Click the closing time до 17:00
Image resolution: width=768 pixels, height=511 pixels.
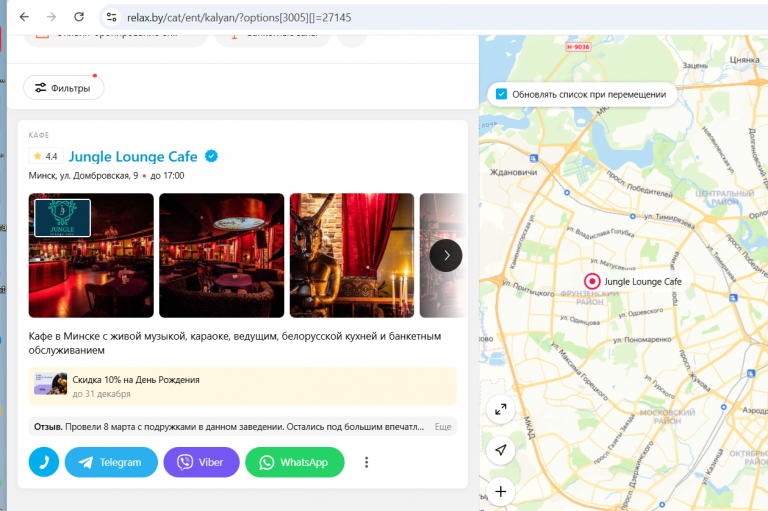(x=167, y=175)
